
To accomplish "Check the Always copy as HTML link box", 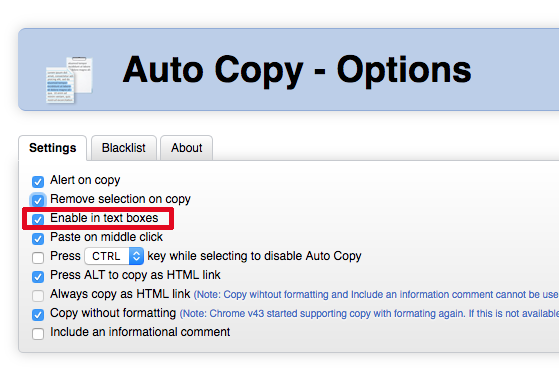I will click(x=38, y=296).
